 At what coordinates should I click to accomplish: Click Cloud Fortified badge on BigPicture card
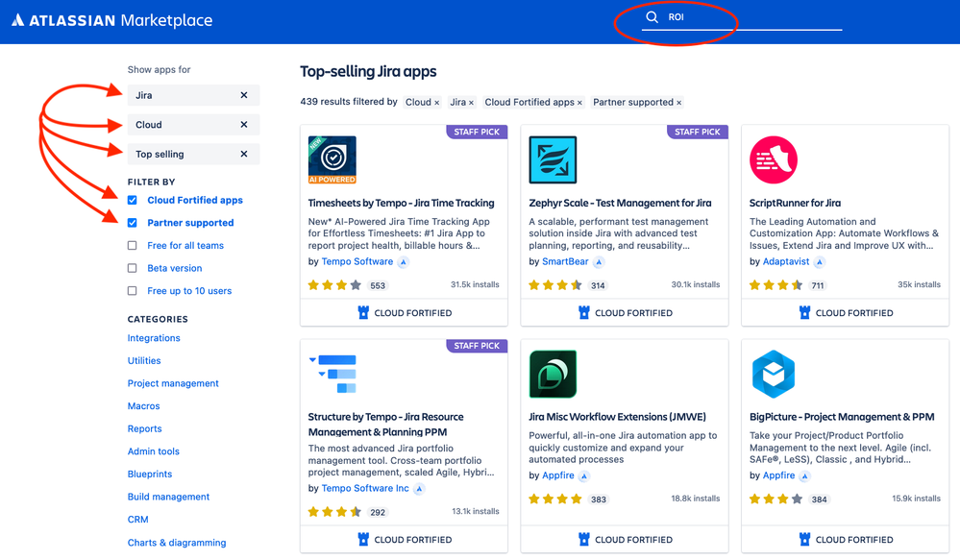(846, 539)
